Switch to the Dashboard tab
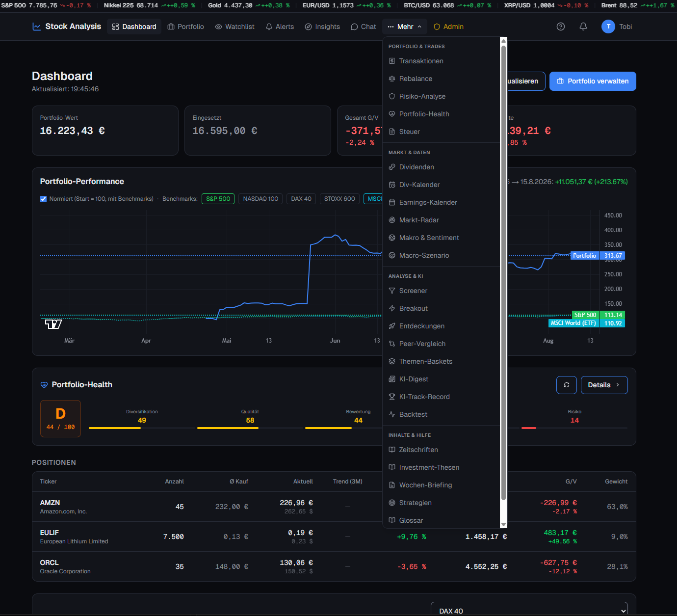 click(134, 27)
